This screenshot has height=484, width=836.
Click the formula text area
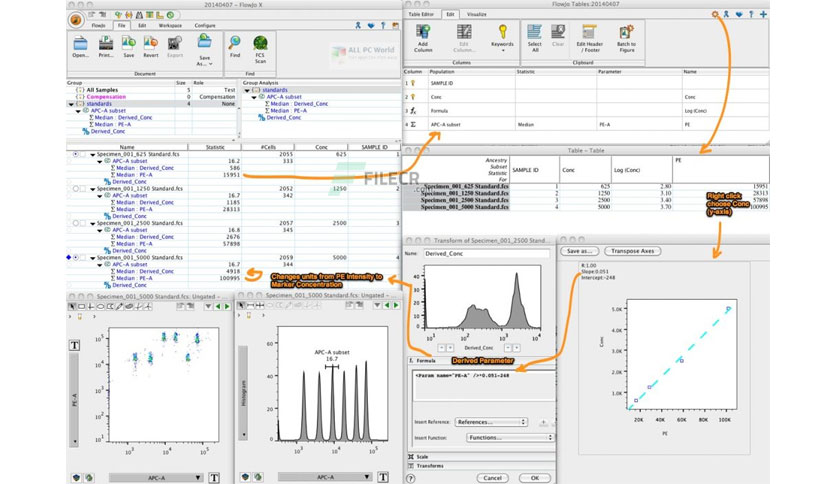coord(484,386)
